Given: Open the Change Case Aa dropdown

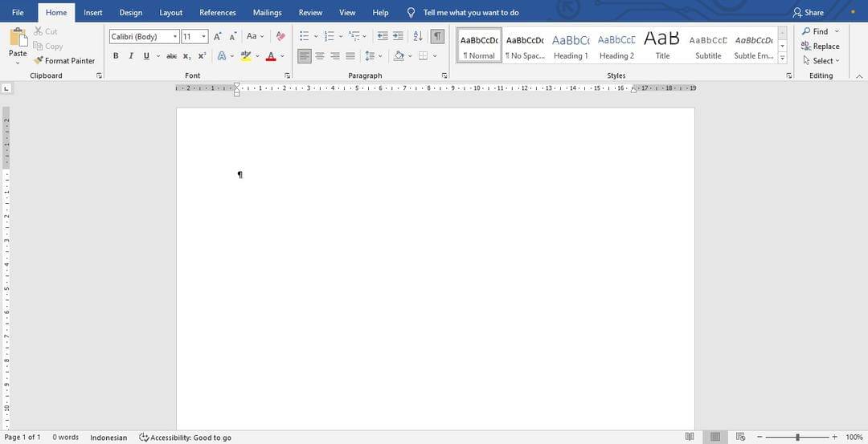Looking at the screenshot, I should (256, 36).
